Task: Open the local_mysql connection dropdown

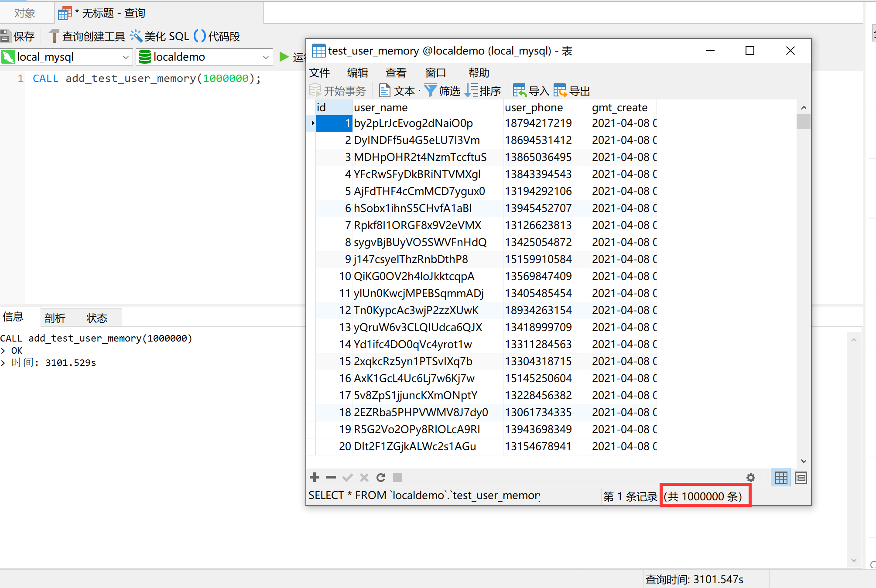Action: pos(126,57)
